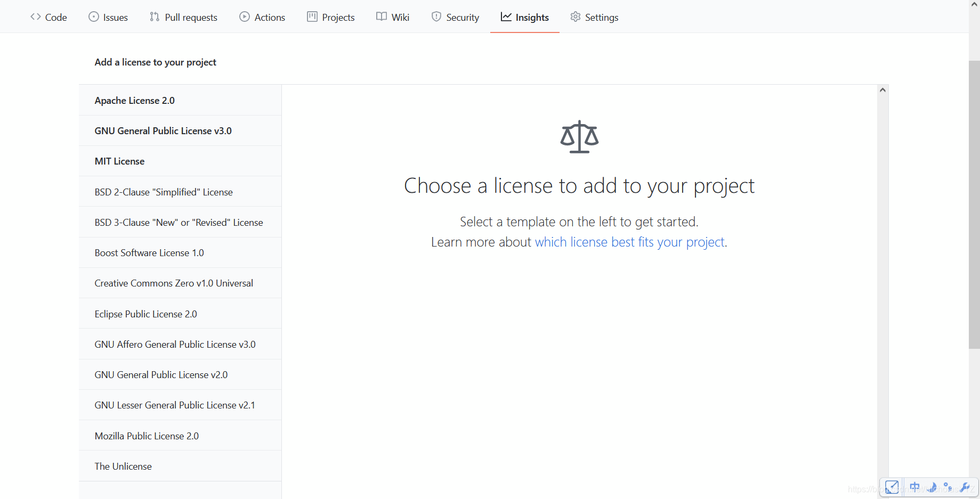Click the Projects board icon
Screen dimensions: 980x499
[312, 17]
